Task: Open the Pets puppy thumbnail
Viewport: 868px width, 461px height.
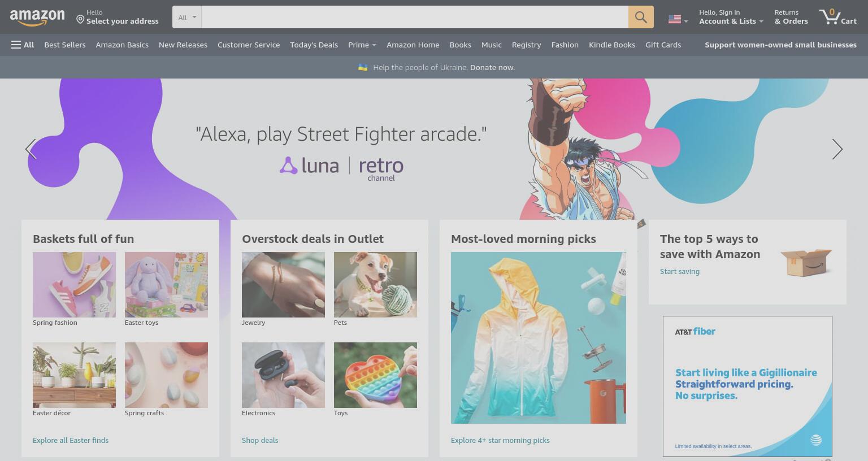Action: 375,285
